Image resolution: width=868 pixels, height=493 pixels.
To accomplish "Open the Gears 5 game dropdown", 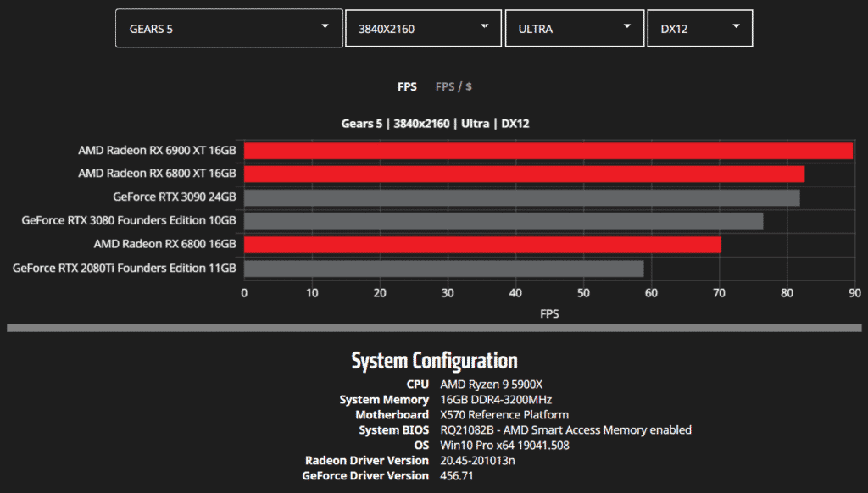I will 229,29.
